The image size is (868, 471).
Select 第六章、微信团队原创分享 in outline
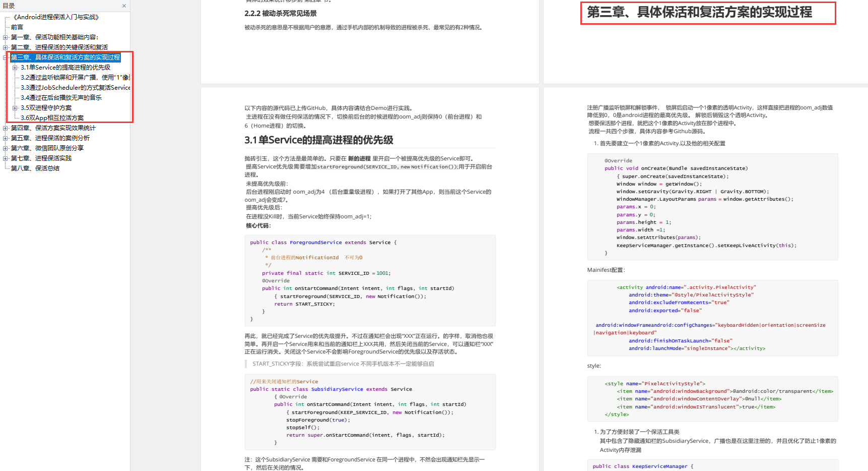[x=47, y=148]
